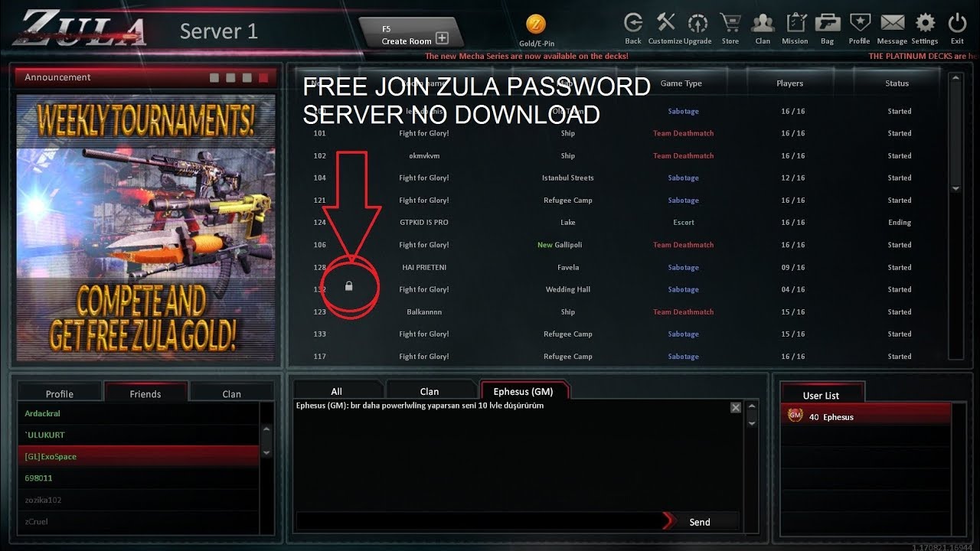Sort rooms by Game Type header
Image resolution: width=980 pixels, height=551 pixels.
point(681,83)
